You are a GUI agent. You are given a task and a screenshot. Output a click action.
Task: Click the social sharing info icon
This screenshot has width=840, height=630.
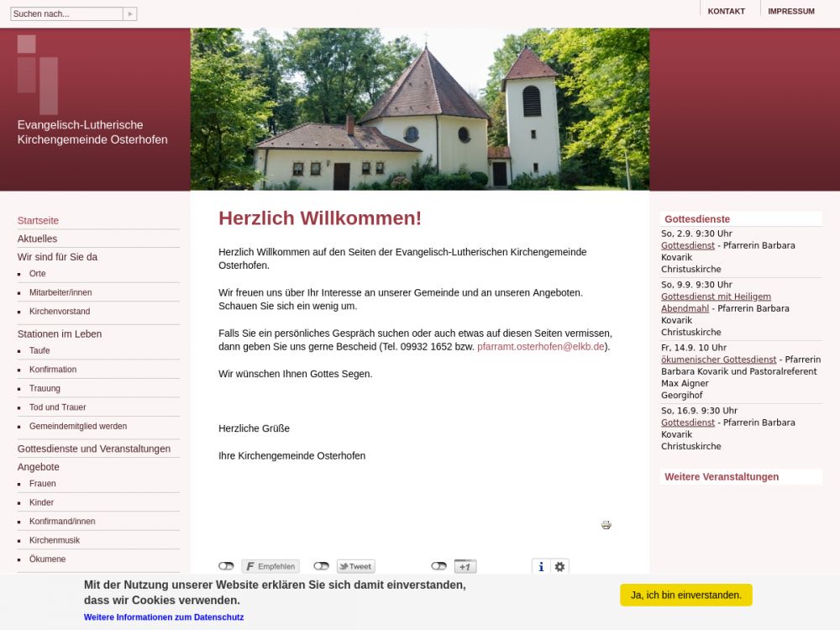coord(541,567)
